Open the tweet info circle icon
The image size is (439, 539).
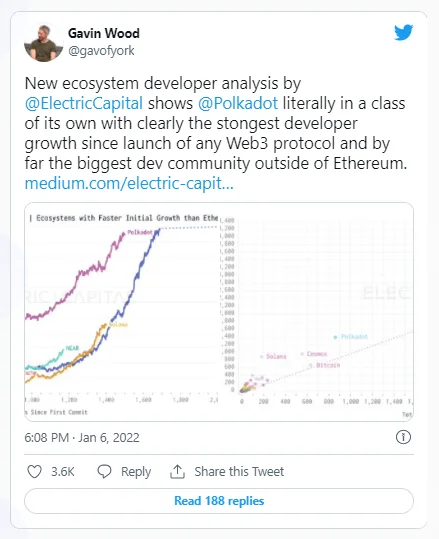(403, 437)
